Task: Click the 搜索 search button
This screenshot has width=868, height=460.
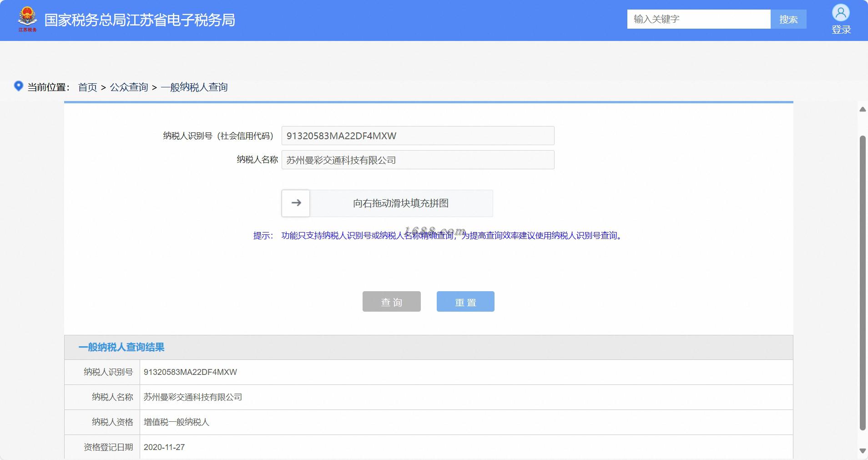Action: click(x=788, y=19)
